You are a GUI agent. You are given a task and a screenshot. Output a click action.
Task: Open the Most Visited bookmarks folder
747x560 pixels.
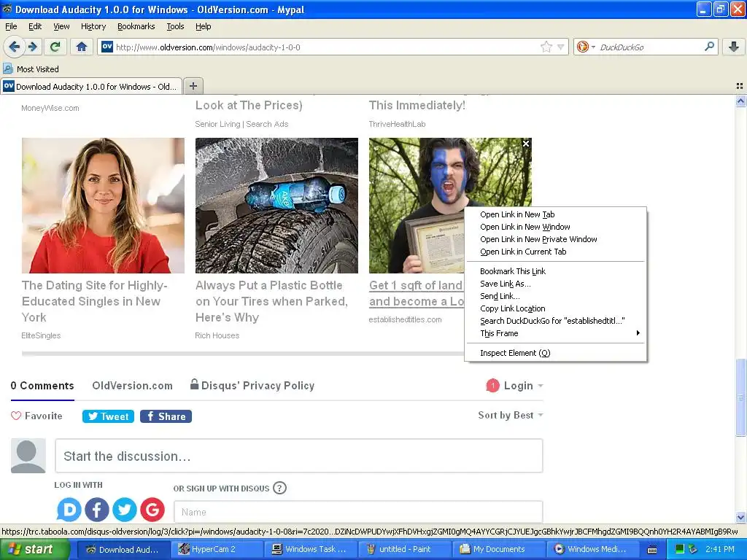tap(31, 69)
